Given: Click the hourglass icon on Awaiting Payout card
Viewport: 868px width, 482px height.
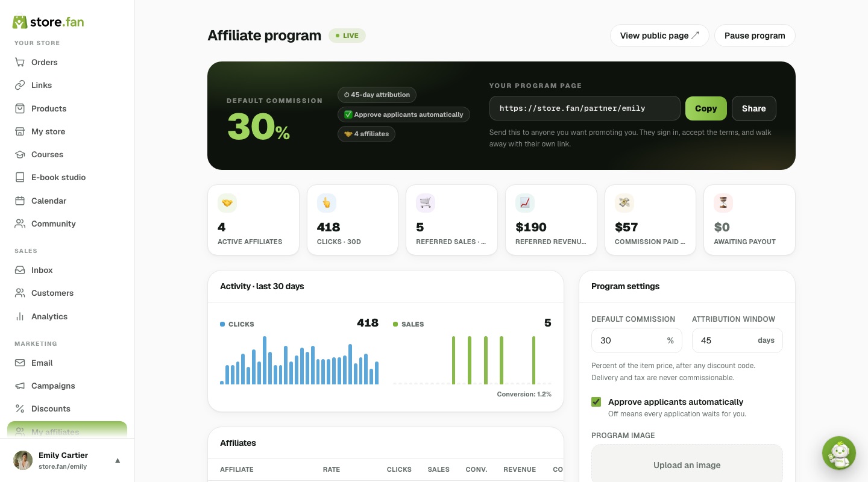Looking at the screenshot, I should tap(723, 203).
